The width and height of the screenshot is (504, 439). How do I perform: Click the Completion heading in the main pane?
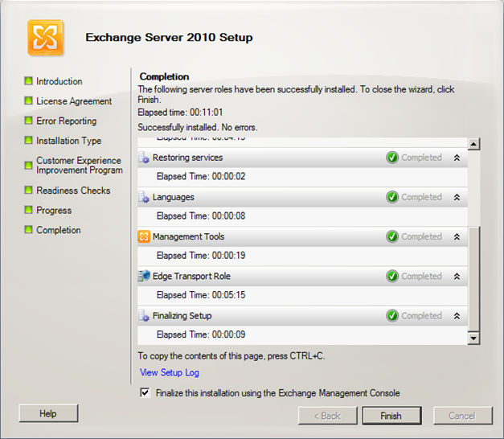[164, 76]
